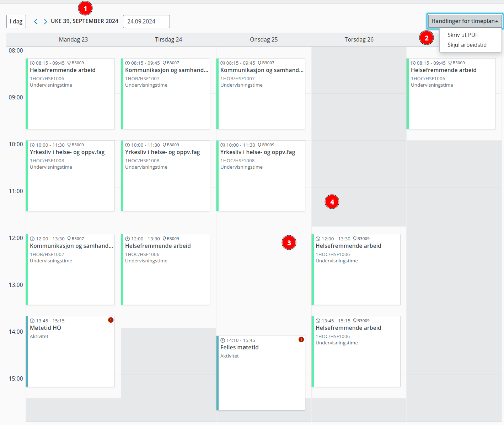This screenshot has width=504, height=425.
Task: Open Møtetid HO activity on Monday
Action: [70, 352]
